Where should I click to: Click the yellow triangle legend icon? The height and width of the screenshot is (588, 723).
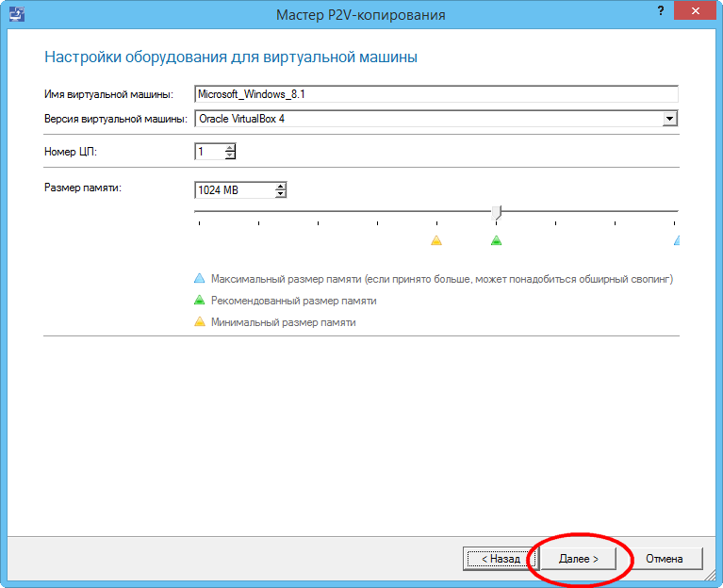pyautogui.click(x=199, y=321)
